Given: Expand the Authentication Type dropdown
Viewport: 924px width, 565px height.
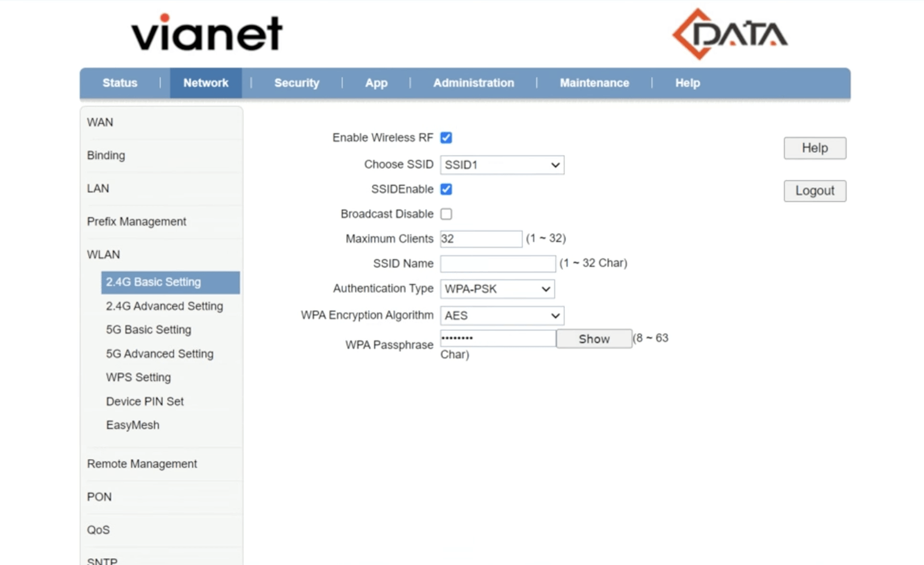Looking at the screenshot, I should point(496,289).
